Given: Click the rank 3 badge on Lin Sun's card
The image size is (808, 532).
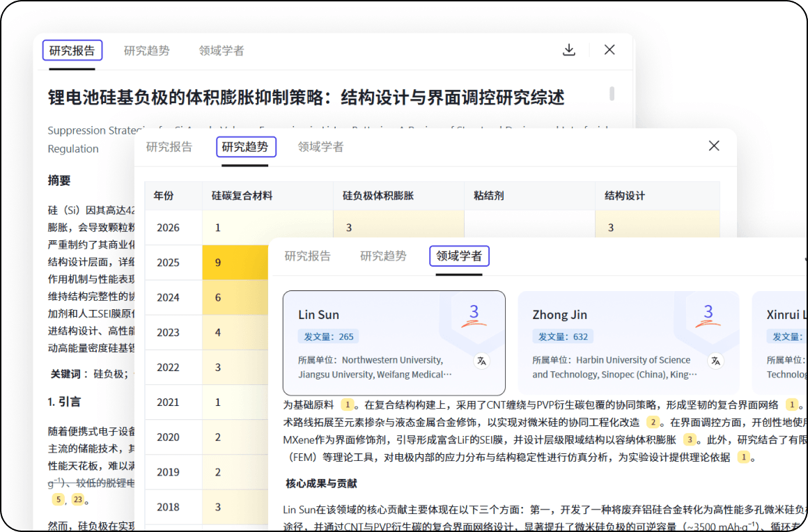Looking at the screenshot, I should (x=474, y=315).
